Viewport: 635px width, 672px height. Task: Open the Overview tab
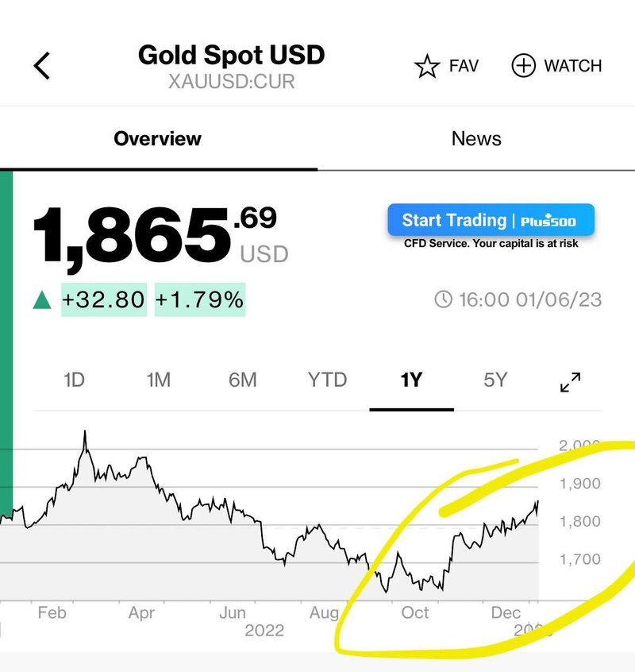coord(158,138)
